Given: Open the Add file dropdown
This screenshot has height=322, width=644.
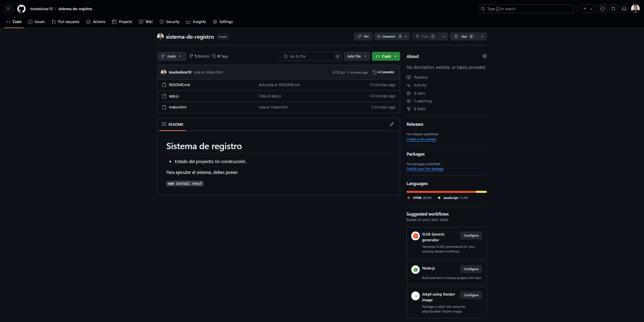Looking at the screenshot, I should coord(357,56).
